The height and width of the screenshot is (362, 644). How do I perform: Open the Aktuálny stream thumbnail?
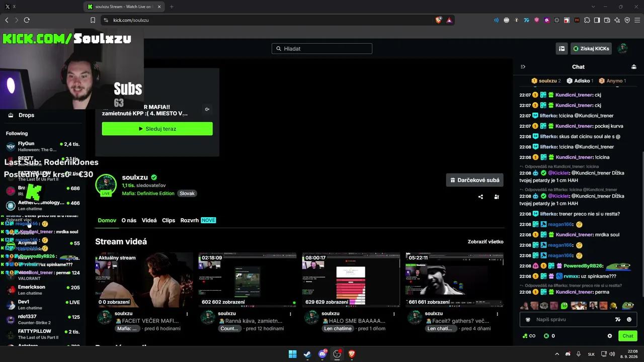pyautogui.click(x=144, y=280)
